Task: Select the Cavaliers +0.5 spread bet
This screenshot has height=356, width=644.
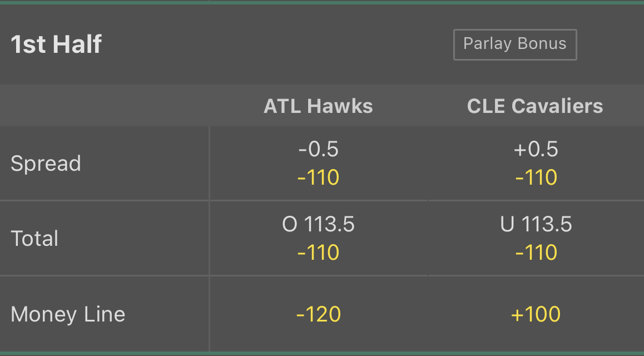Action: pyautogui.click(x=536, y=163)
